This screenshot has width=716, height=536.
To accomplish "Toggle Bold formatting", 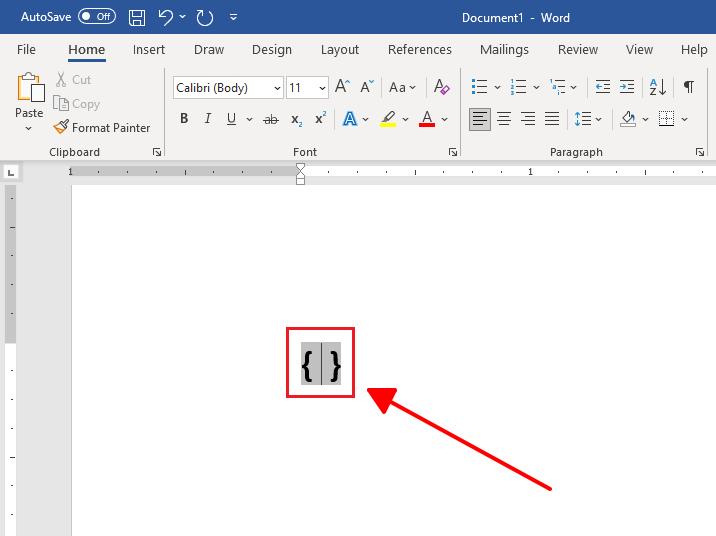I will (x=184, y=119).
